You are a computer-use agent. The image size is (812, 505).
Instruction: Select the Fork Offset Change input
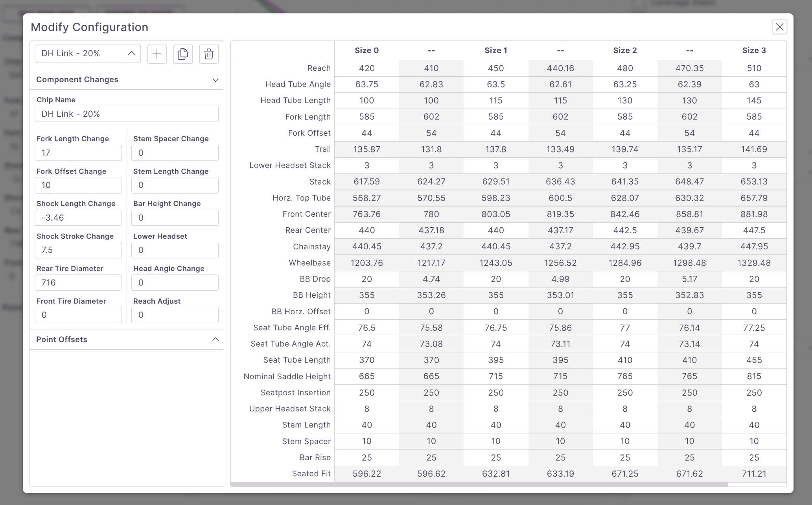tap(78, 185)
